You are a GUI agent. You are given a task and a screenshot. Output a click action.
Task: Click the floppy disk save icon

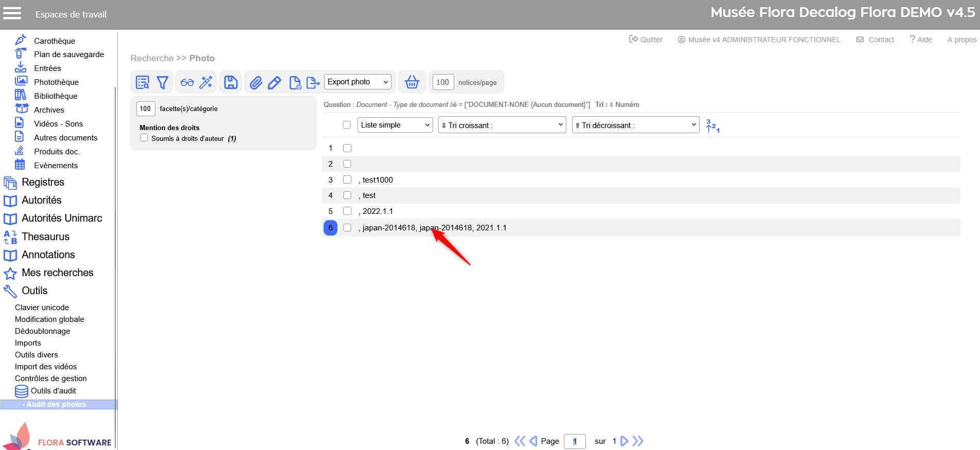tap(231, 82)
